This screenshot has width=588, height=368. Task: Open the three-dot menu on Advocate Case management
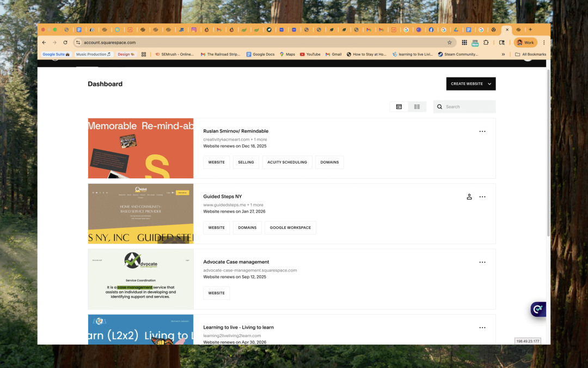point(482,262)
